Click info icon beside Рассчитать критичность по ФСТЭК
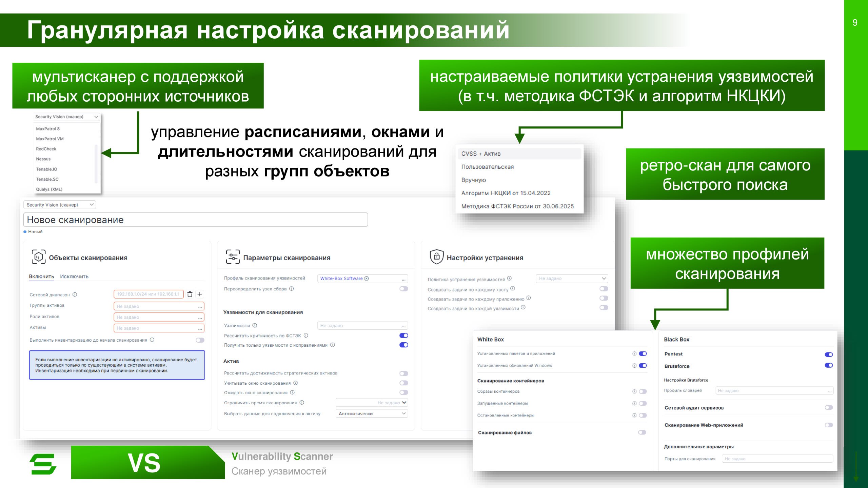Image resolution: width=868 pixels, height=488 pixels. coord(306,335)
